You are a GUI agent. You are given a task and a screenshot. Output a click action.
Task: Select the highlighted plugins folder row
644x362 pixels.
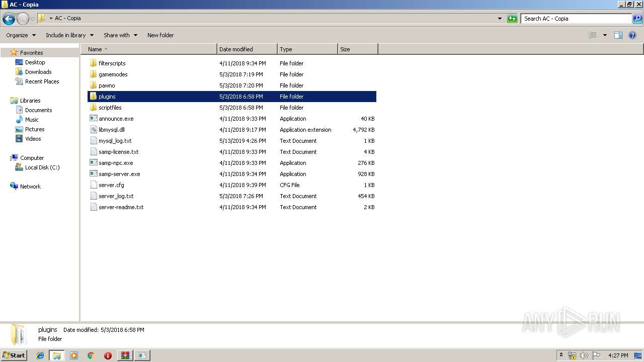point(232,97)
